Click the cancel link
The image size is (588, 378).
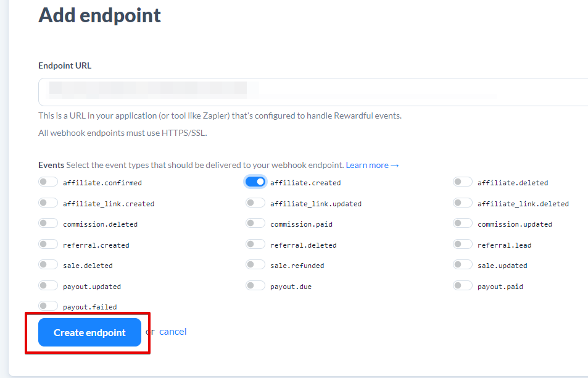pos(173,332)
